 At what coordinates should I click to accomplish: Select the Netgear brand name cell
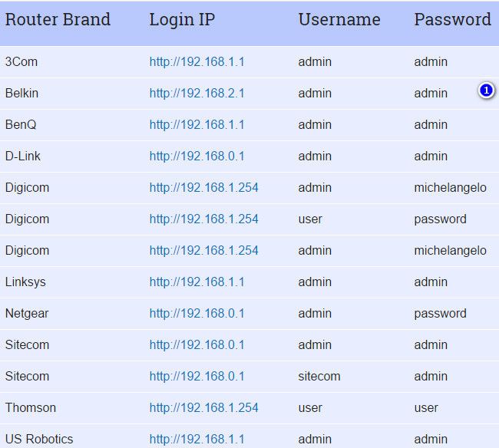27,314
